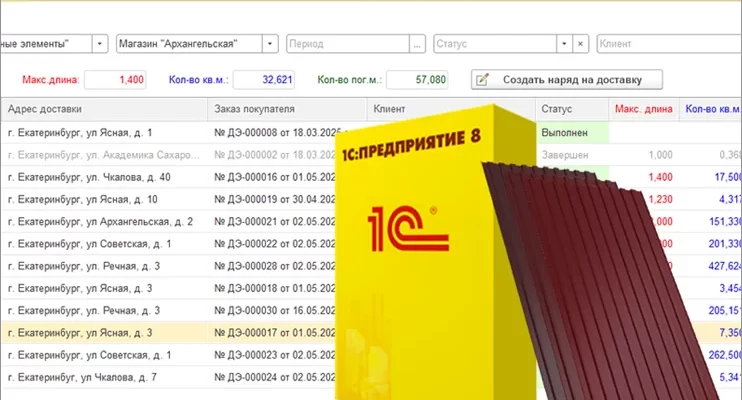Click order "№ ДЭ-000022 от 02.05"
This screenshot has height=400, width=742.
[274, 244]
